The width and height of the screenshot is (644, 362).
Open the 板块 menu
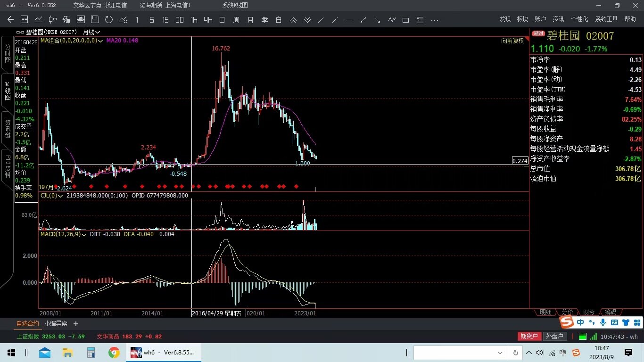522,19
